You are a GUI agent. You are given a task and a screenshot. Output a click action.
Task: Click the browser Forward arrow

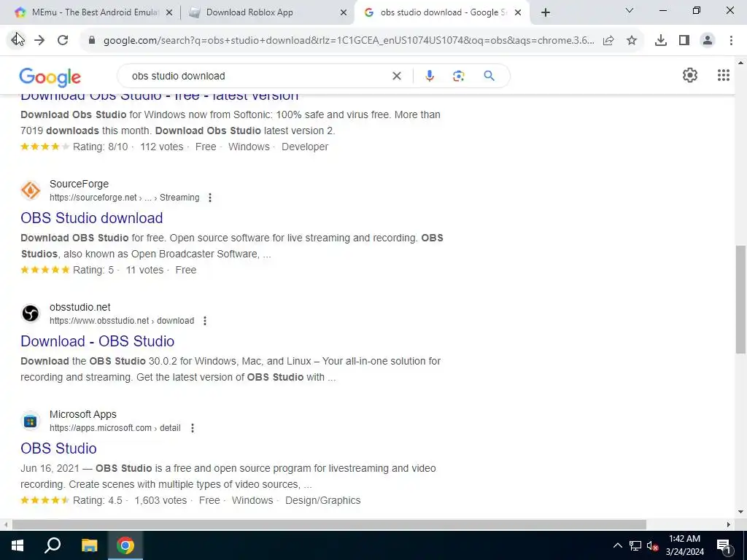click(x=39, y=40)
